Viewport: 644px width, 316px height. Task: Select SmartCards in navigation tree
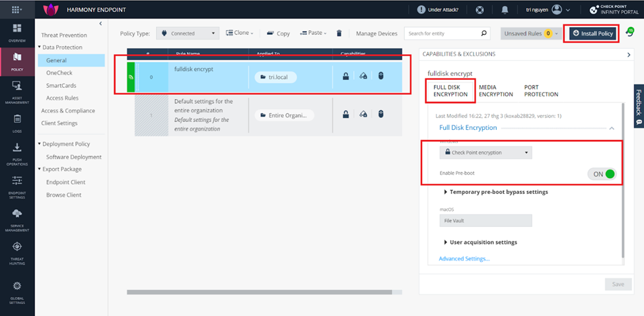(61, 85)
